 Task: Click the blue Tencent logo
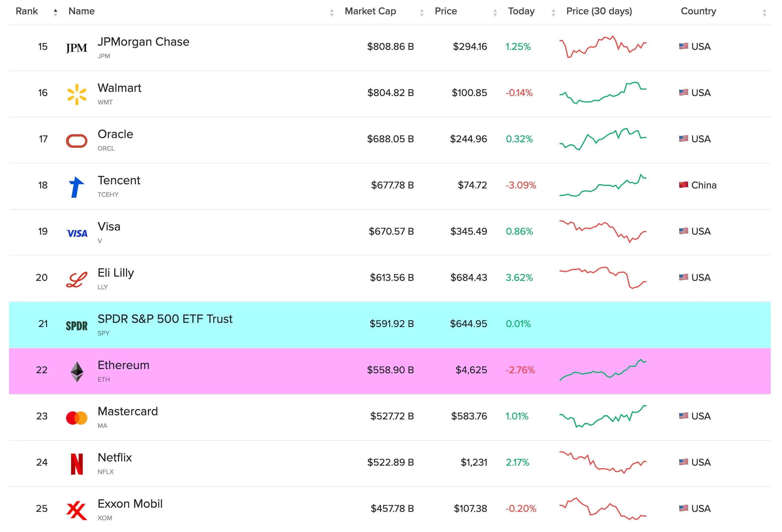tap(76, 187)
